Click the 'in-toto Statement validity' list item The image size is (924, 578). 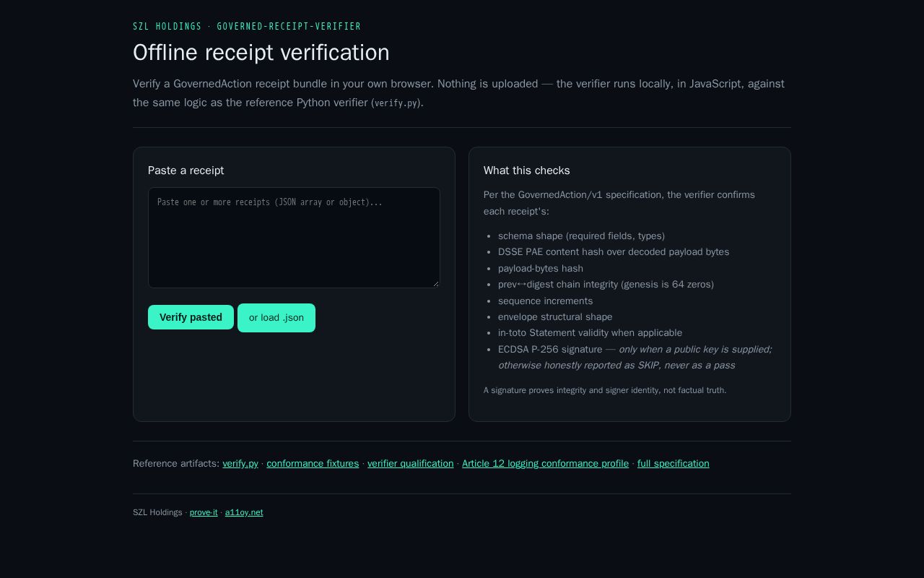point(590,332)
